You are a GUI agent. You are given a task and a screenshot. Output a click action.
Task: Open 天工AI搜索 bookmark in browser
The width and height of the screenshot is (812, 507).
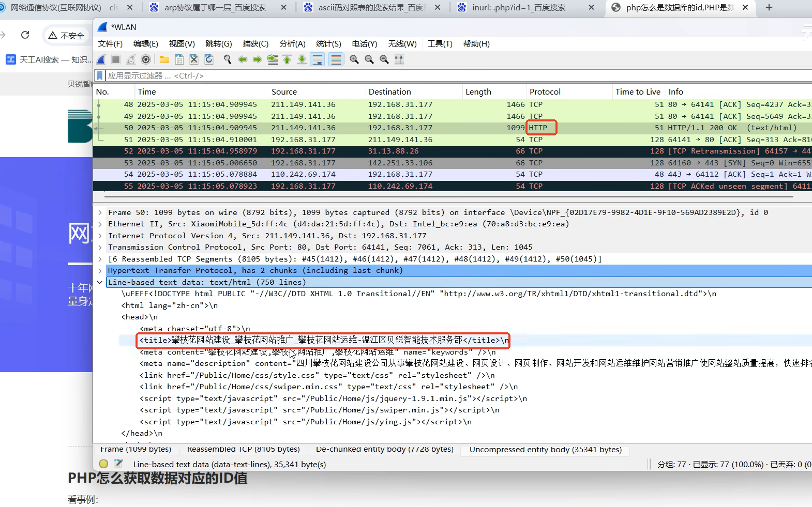pos(50,59)
